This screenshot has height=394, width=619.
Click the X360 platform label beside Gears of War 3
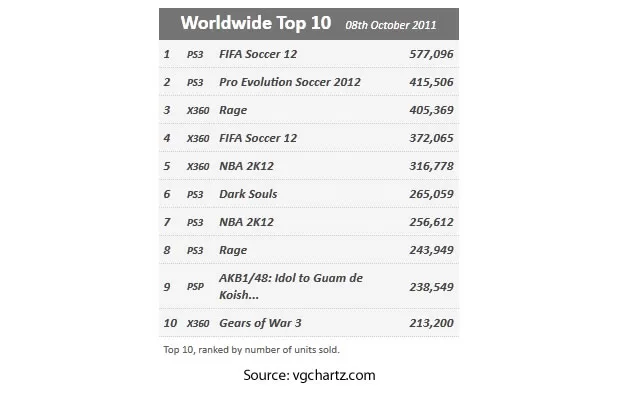point(198,323)
